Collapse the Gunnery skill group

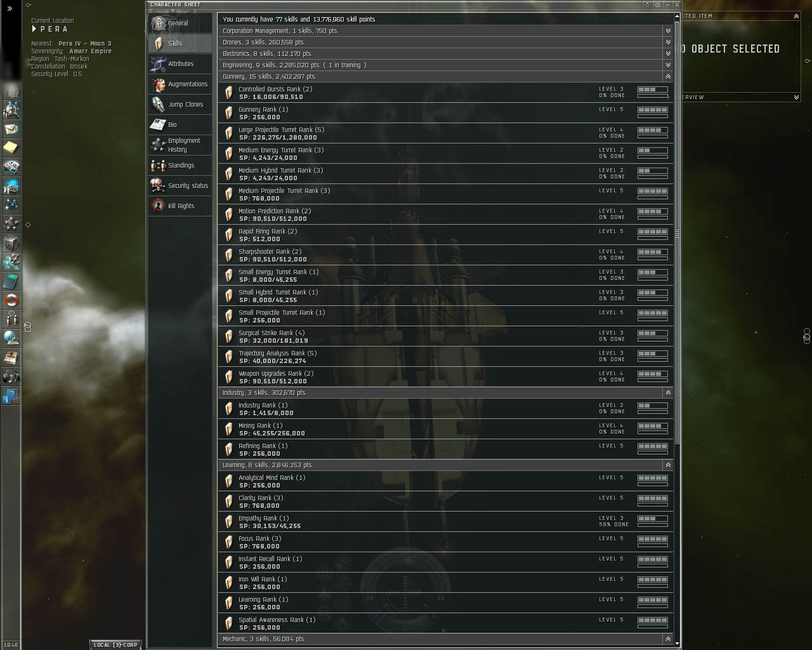[668, 76]
